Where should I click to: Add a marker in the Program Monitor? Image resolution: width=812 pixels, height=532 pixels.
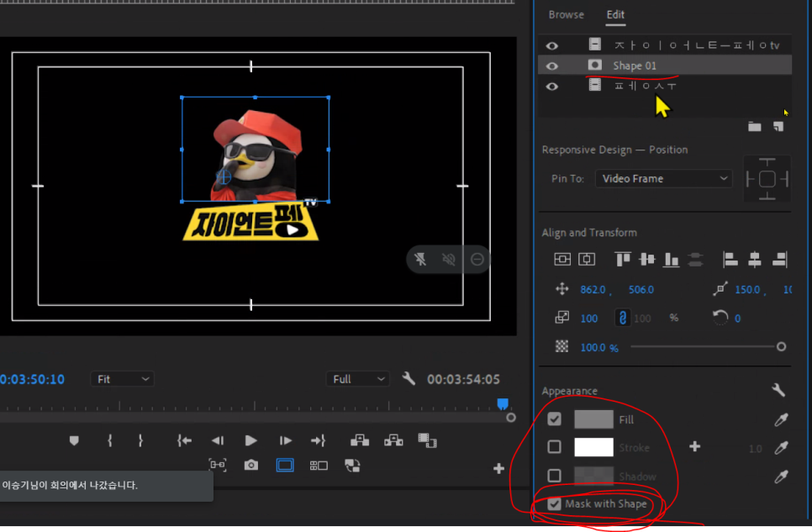74,440
